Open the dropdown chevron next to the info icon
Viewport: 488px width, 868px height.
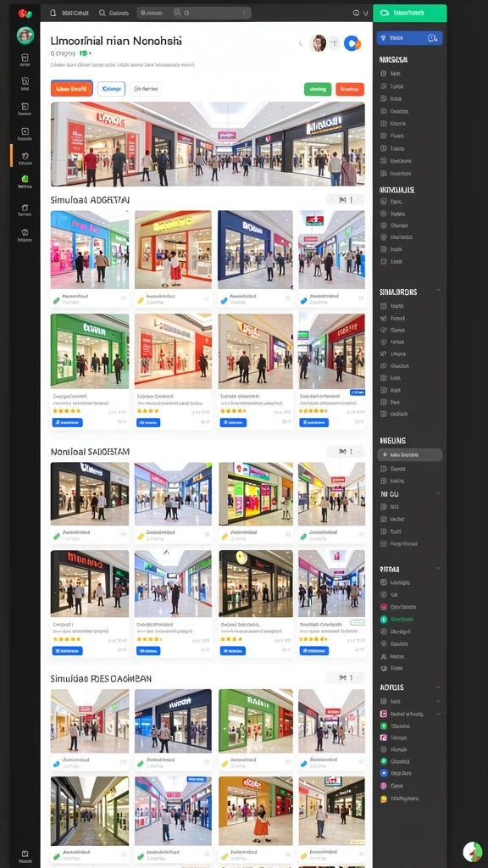[x=366, y=13]
